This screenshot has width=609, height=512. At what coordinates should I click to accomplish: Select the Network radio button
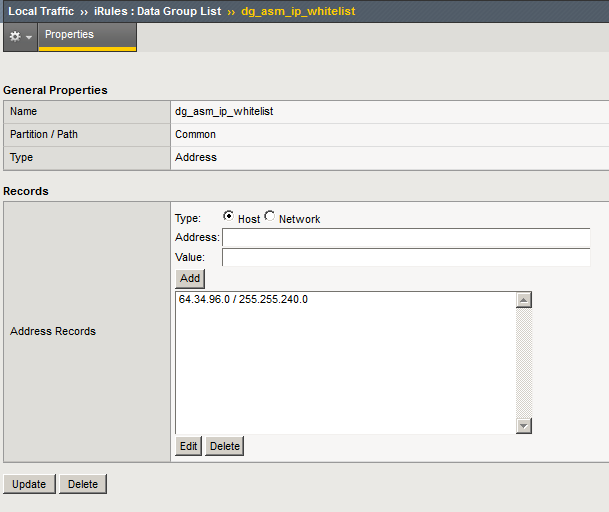click(270, 216)
